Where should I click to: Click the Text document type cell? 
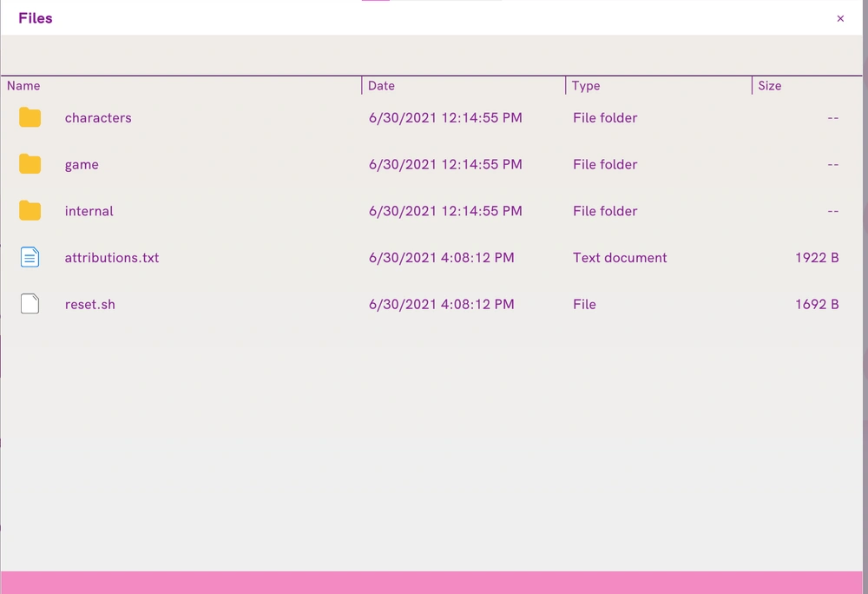[x=620, y=257]
